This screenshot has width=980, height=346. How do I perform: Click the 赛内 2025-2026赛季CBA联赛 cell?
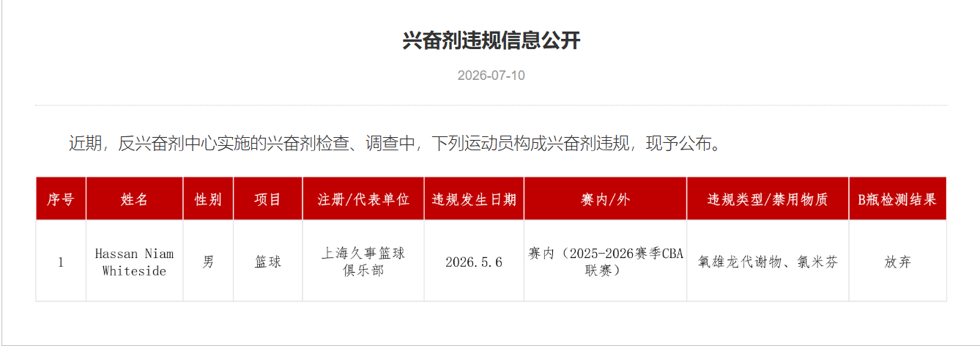(x=605, y=262)
